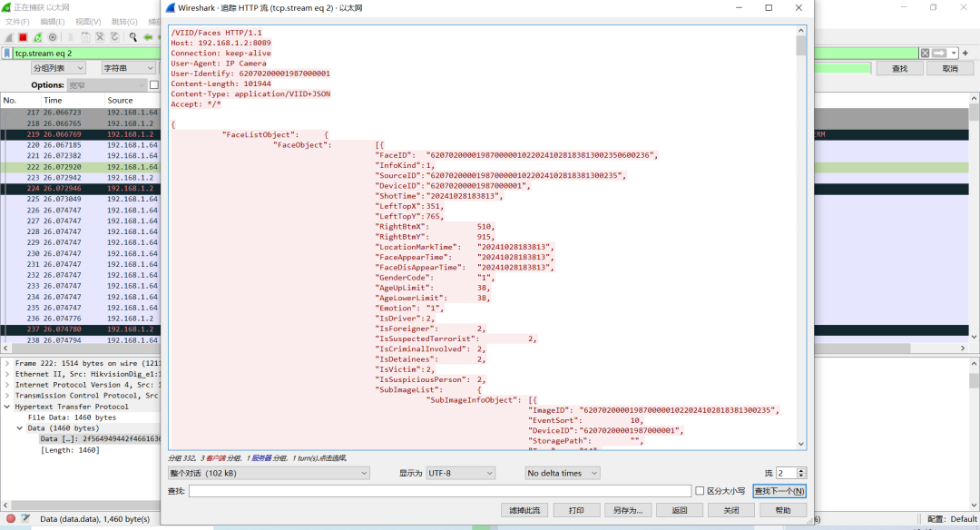Click the close capture file icon
Viewport: 980px width, 530px height.
[100, 37]
